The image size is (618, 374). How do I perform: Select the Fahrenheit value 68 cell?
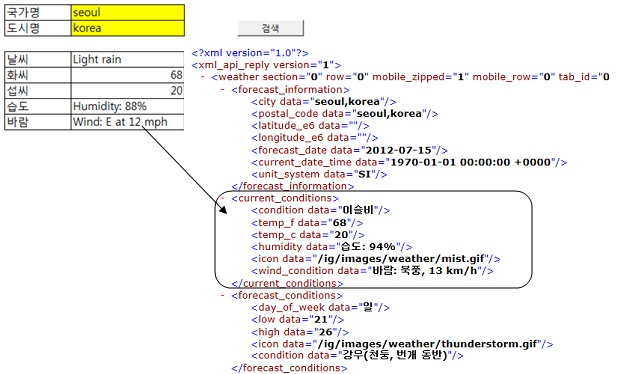[x=127, y=75]
